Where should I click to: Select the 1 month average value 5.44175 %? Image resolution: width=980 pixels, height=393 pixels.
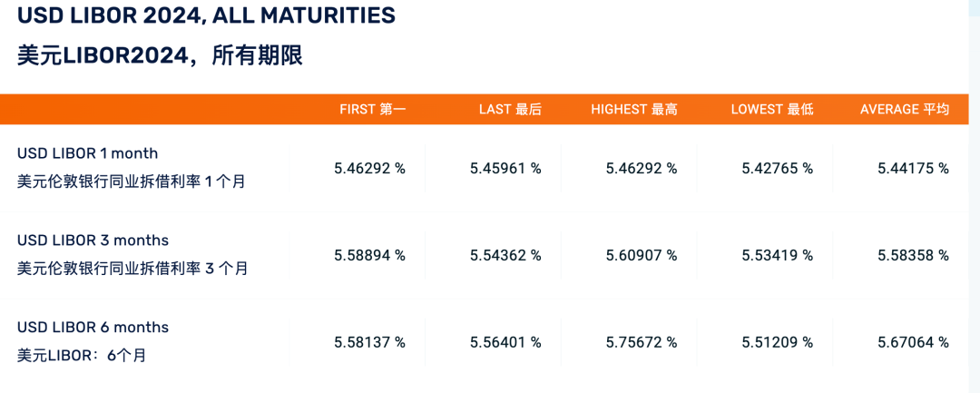coord(913,168)
